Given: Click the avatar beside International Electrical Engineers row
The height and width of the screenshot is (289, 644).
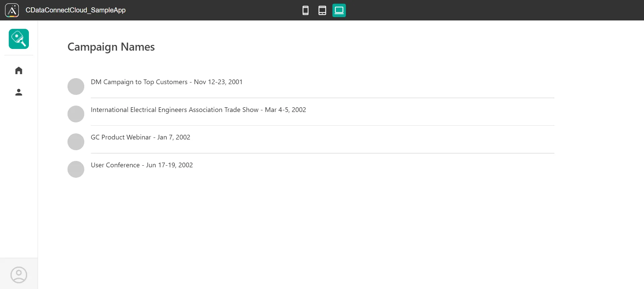Looking at the screenshot, I should coord(76,114).
